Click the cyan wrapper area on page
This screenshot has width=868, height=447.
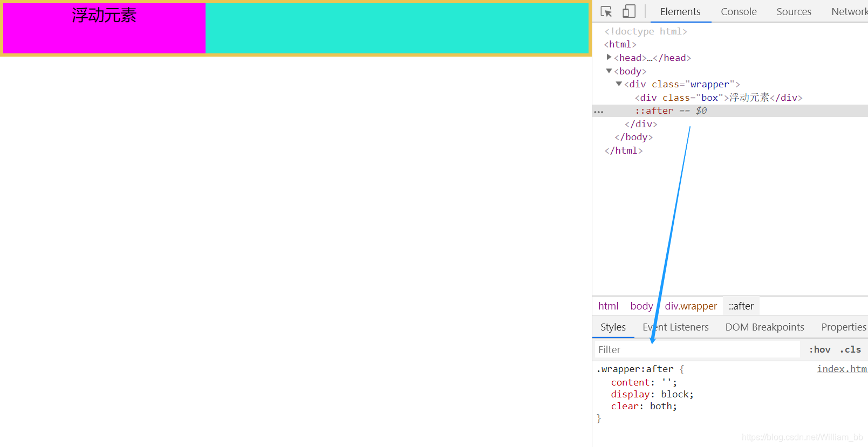[x=397, y=28]
